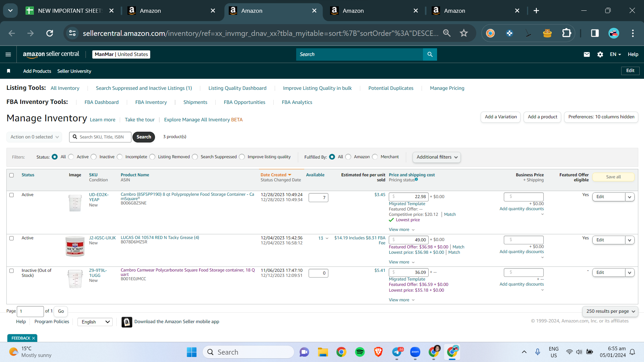
Task: Select Fulfilled By Merchant radio
Action: click(375, 157)
